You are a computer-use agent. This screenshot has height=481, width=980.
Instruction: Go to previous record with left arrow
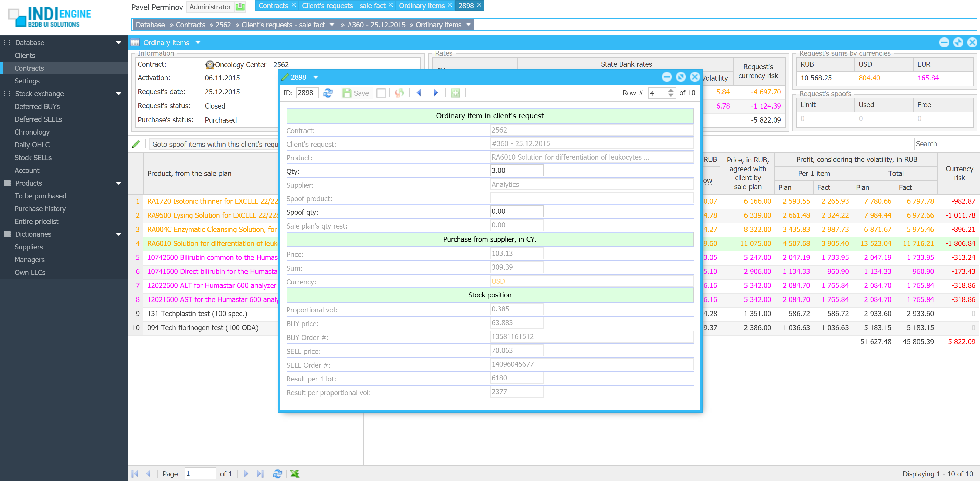click(x=419, y=93)
